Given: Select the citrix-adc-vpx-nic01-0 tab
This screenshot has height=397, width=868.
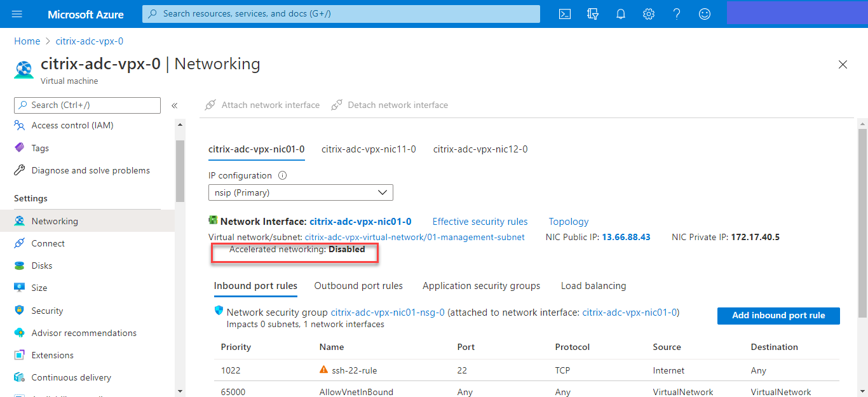Looking at the screenshot, I should (257, 149).
